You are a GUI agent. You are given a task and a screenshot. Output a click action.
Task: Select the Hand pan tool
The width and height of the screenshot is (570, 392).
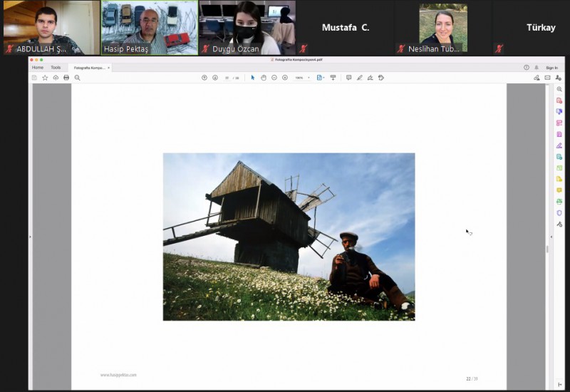pos(264,78)
